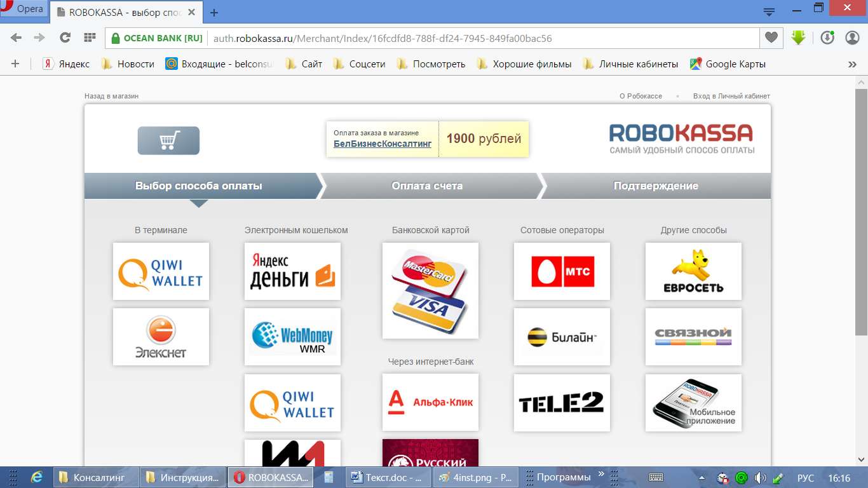This screenshot has width=868, height=488.
Task: Open Яндекс bookmark
Action: pos(66,64)
